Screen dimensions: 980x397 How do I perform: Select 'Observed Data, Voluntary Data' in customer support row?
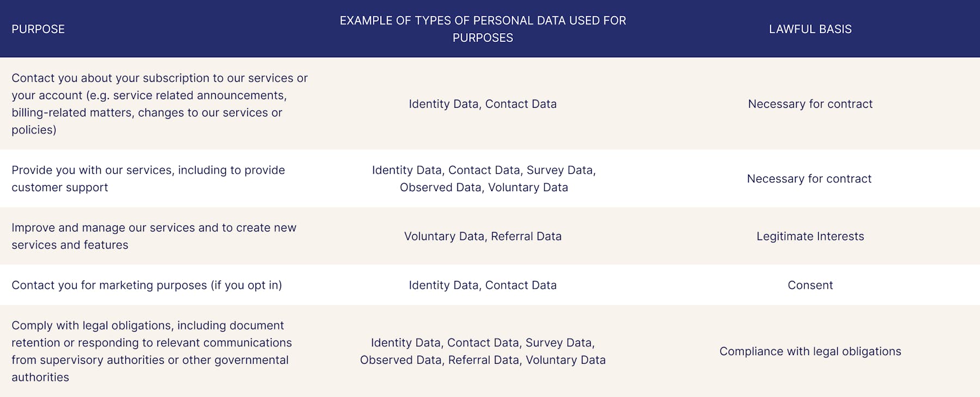tap(484, 187)
